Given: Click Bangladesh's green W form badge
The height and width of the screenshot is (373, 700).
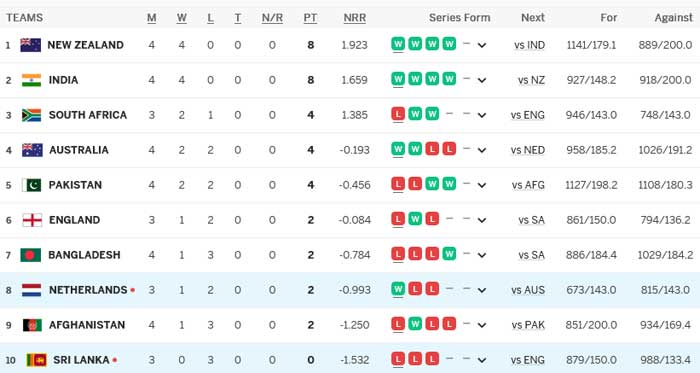Looking at the screenshot, I should click(x=449, y=253).
